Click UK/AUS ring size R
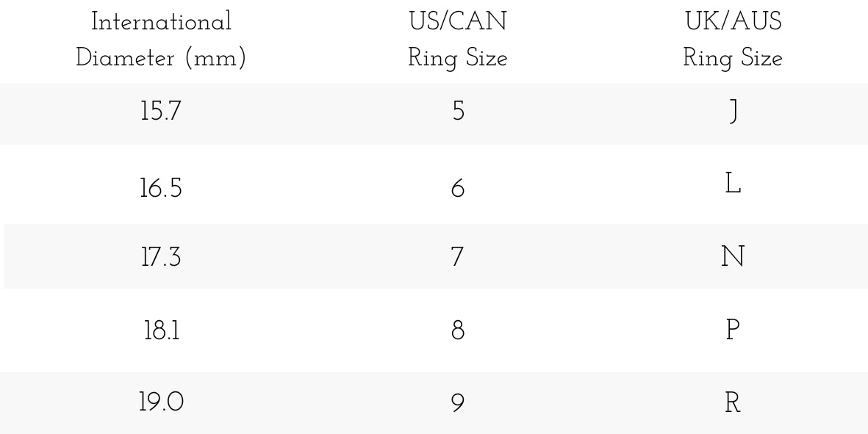Screen dimensions: 868x434 tap(733, 403)
